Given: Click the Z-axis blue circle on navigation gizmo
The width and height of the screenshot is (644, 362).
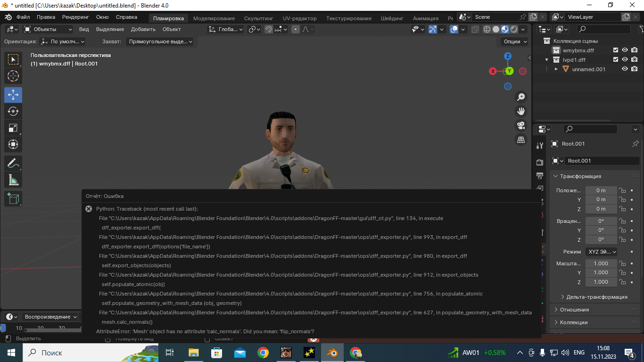Looking at the screenshot, I should point(508,56).
